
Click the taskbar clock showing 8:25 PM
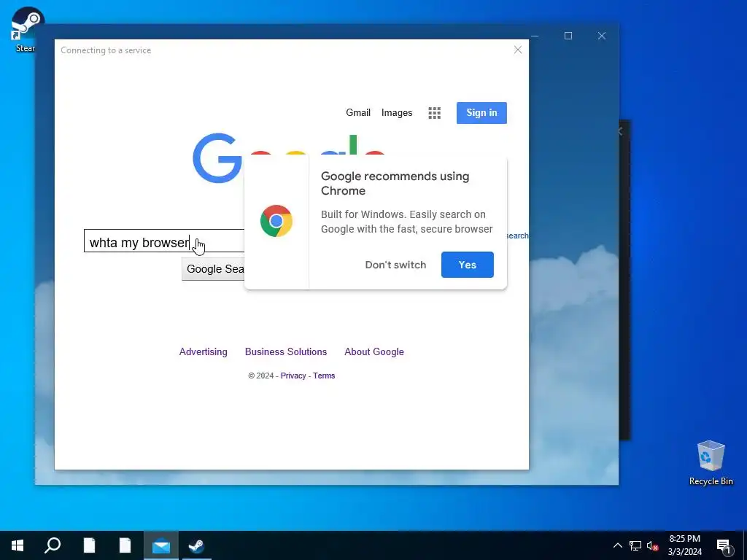(684, 545)
